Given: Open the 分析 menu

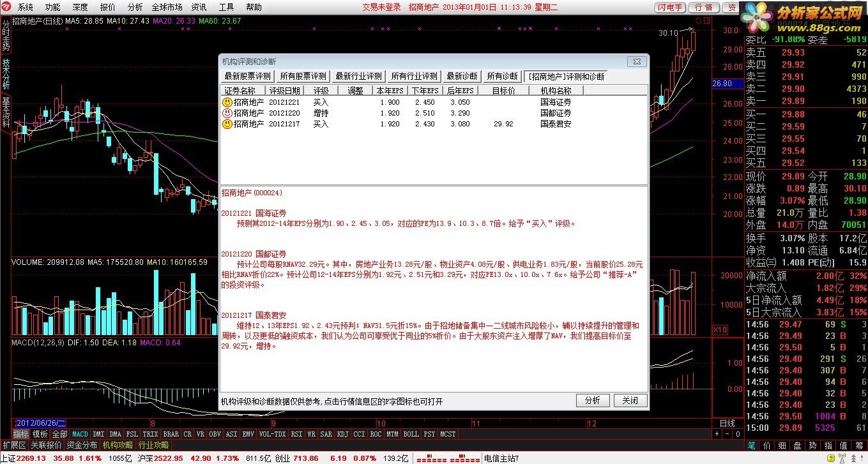Looking at the screenshot, I should (x=135, y=7).
